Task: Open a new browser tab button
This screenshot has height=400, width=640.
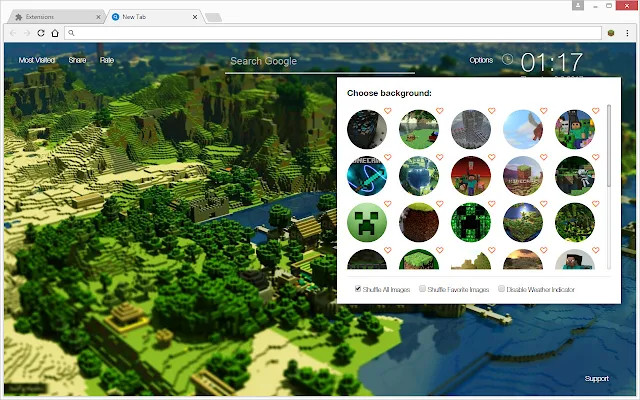Action: [x=213, y=17]
